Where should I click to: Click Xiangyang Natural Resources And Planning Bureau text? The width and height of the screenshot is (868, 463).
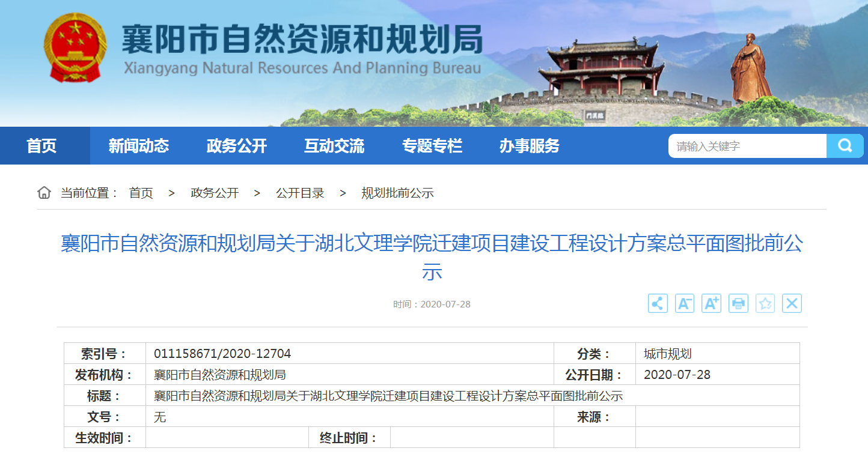coord(302,68)
